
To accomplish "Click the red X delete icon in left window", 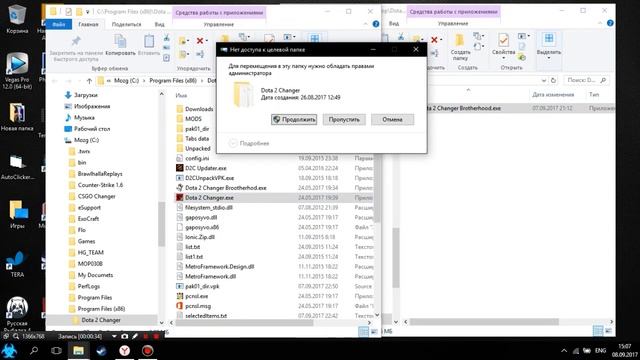I will click(201, 40).
